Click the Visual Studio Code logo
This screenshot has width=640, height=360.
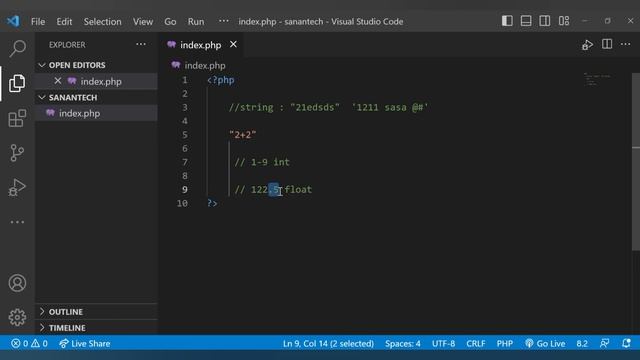(x=13, y=21)
